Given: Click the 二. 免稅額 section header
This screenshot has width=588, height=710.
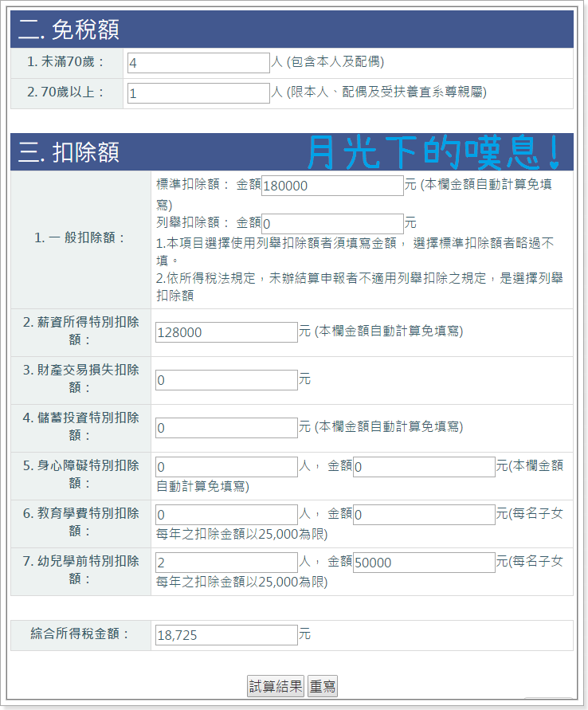Looking at the screenshot, I should click(69, 30).
